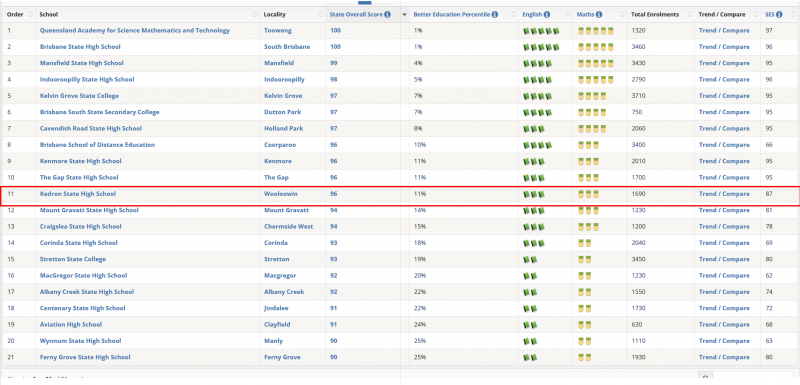Open Trend / Compare for Mansfield State High
This screenshot has height=385, width=800.
(724, 63)
